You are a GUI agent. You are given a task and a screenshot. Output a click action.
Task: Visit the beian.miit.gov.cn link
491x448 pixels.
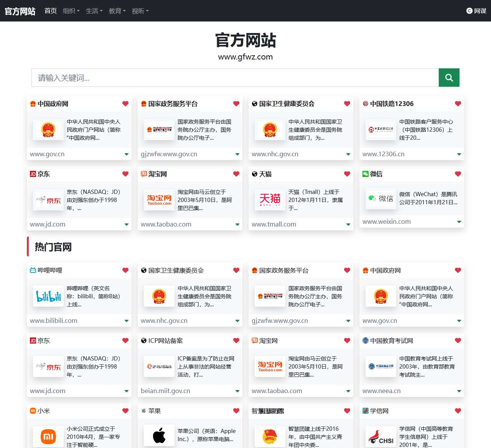[x=165, y=391]
